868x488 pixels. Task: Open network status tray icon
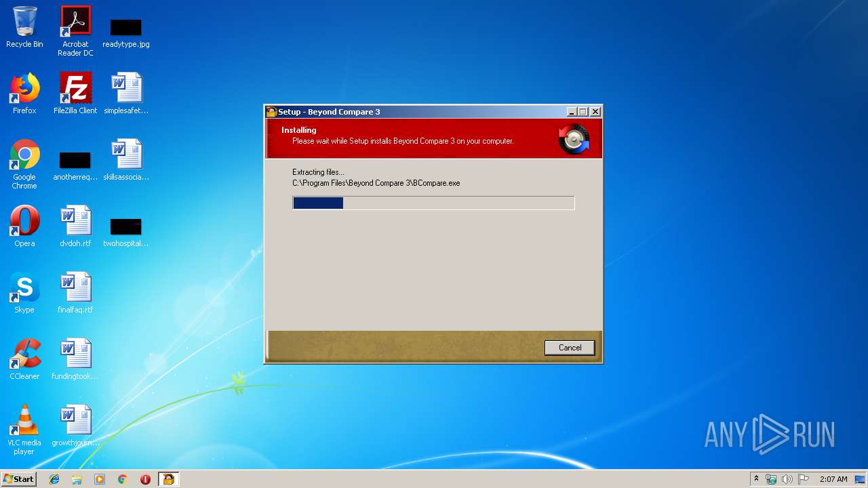tap(771, 479)
